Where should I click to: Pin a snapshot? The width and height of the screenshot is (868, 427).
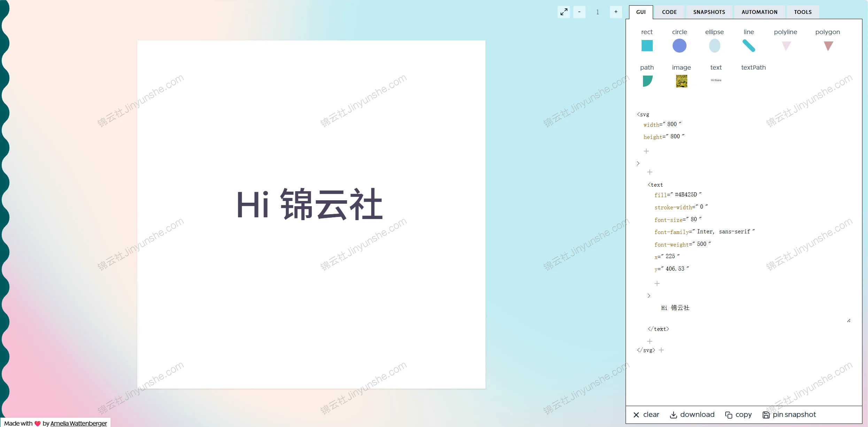[x=789, y=415]
